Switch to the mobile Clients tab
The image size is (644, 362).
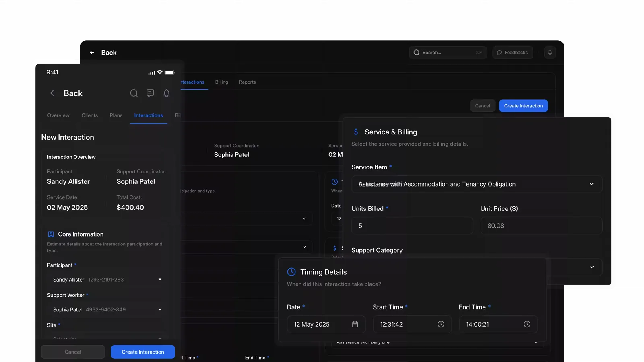pyautogui.click(x=90, y=115)
